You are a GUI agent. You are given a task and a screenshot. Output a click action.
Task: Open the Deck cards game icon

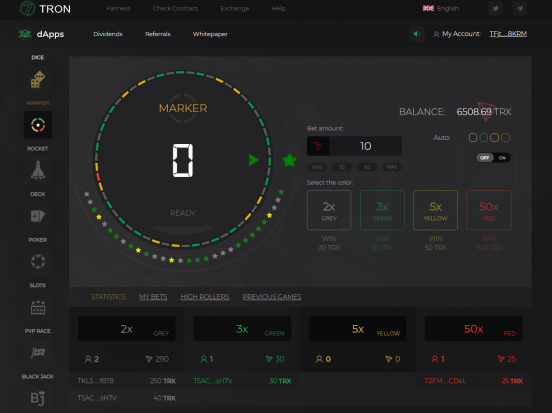coord(38,216)
